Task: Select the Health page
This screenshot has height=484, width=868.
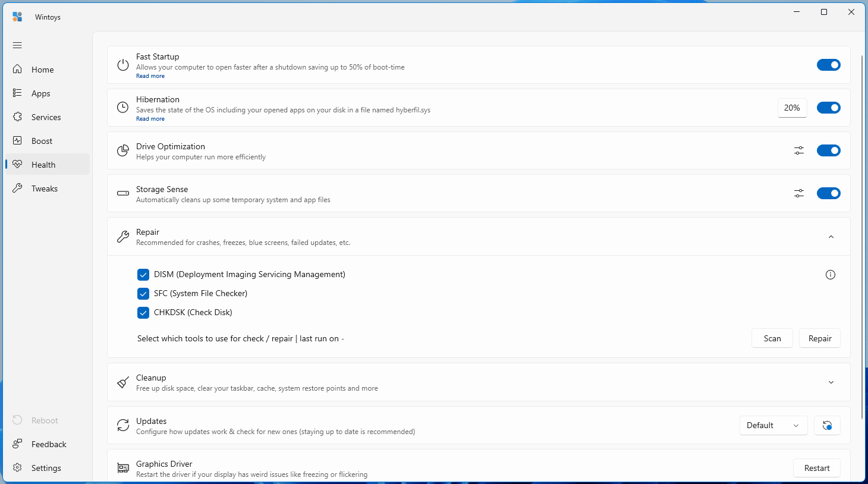Action: point(48,165)
